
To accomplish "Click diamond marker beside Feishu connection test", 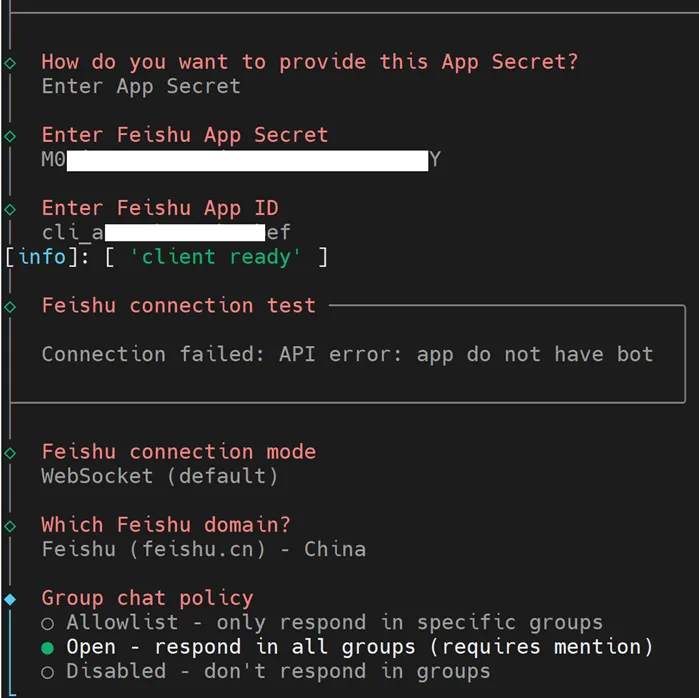I will point(10,307).
